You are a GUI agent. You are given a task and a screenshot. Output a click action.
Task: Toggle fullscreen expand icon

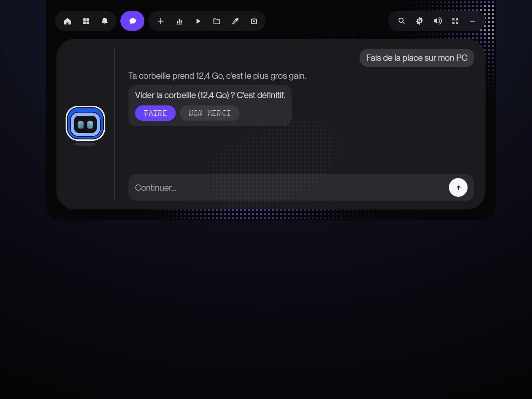455,21
